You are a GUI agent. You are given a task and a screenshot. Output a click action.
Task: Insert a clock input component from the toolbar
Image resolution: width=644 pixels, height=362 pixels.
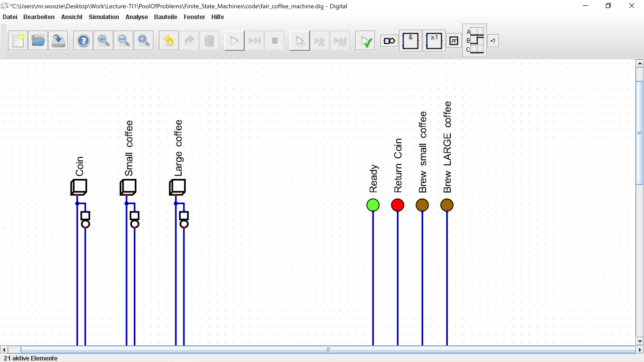click(x=454, y=41)
